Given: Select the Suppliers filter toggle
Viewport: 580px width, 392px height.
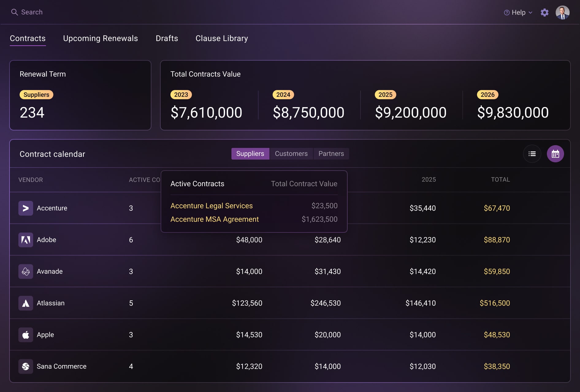Looking at the screenshot, I should [250, 154].
